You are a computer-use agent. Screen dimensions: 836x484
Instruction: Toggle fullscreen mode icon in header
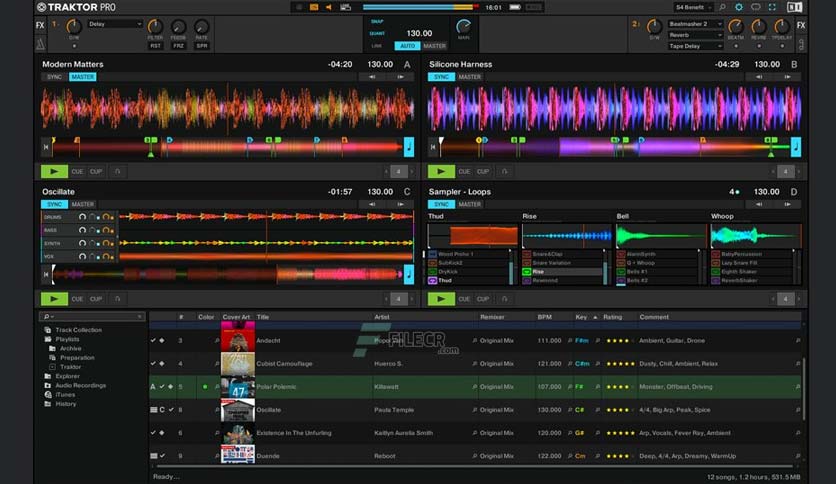tap(772, 7)
